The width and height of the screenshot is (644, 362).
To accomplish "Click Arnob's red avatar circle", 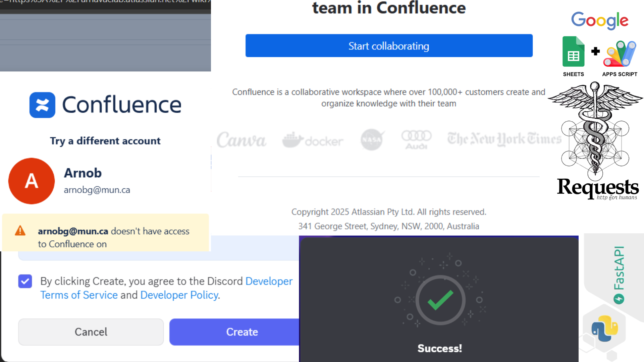I will coord(32,181).
